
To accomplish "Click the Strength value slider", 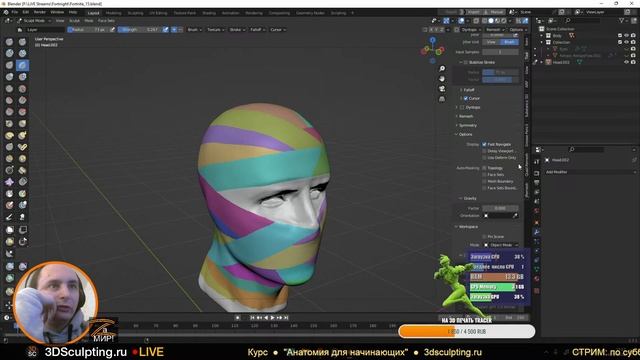I will coord(140,29).
